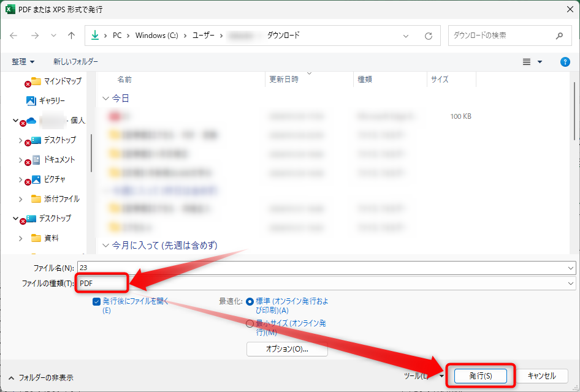Select PC in the address path
Viewport: 580px width, 392px height.
(117, 36)
